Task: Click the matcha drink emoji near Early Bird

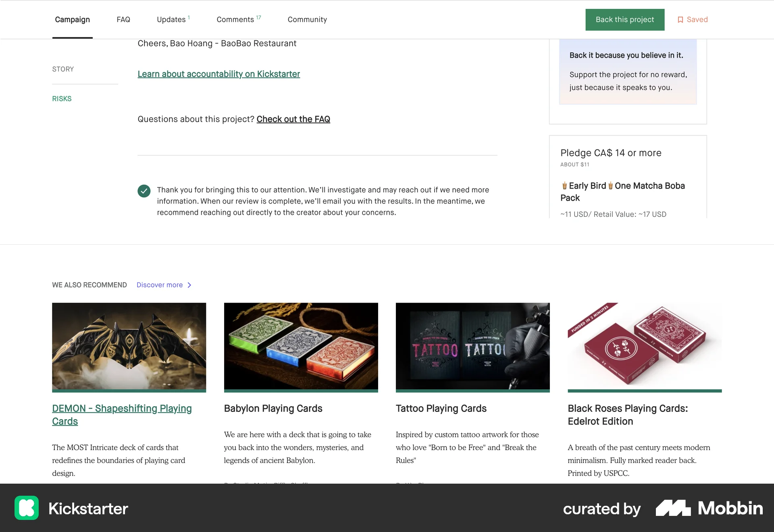Action: click(x=564, y=186)
